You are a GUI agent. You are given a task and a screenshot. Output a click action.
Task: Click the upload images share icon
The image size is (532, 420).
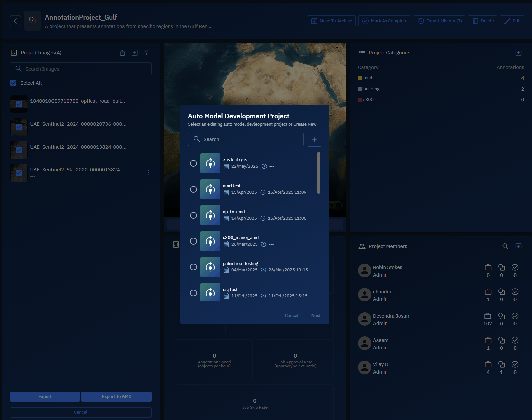tap(122, 53)
